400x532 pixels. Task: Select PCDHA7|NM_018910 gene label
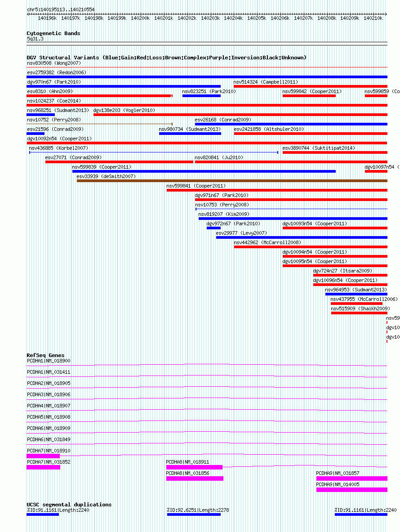49,451
